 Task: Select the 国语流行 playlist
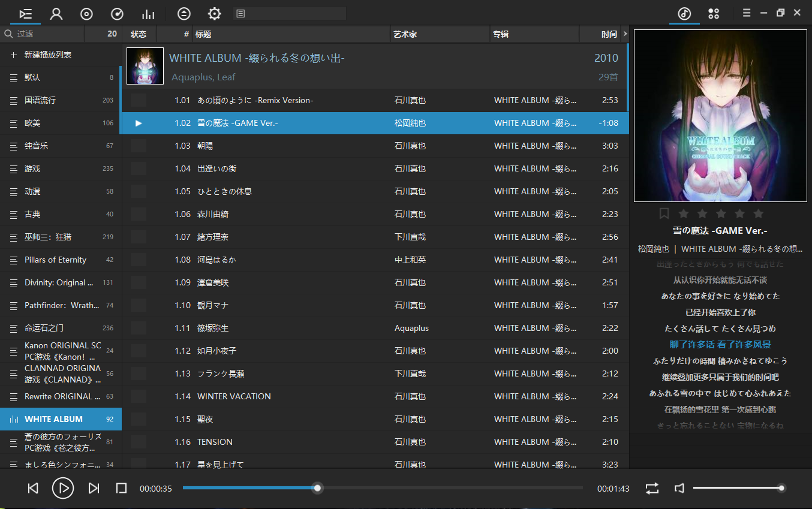40,100
